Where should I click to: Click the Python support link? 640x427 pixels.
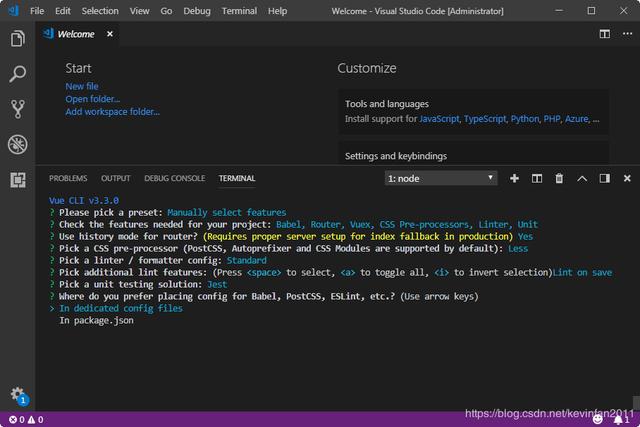[x=525, y=119]
